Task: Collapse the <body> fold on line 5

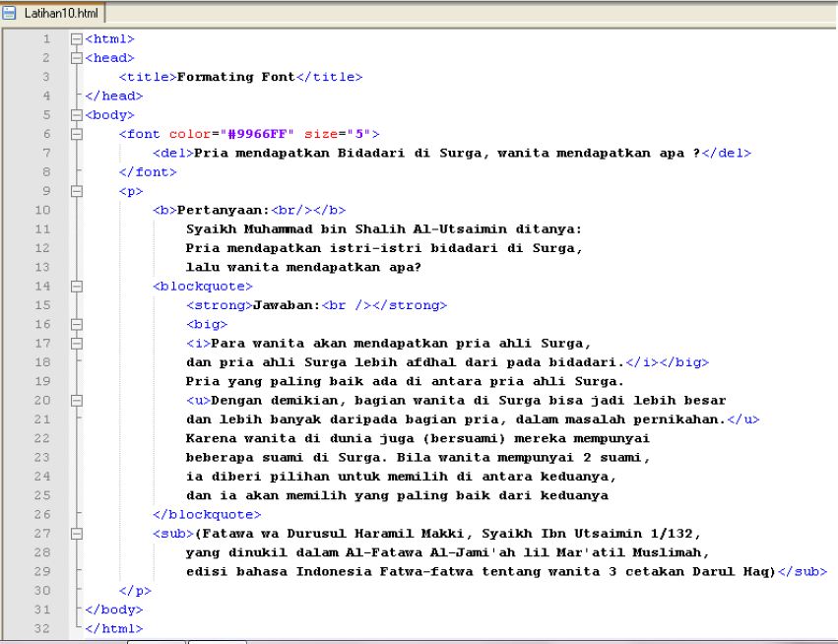Action: pos(77,115)
